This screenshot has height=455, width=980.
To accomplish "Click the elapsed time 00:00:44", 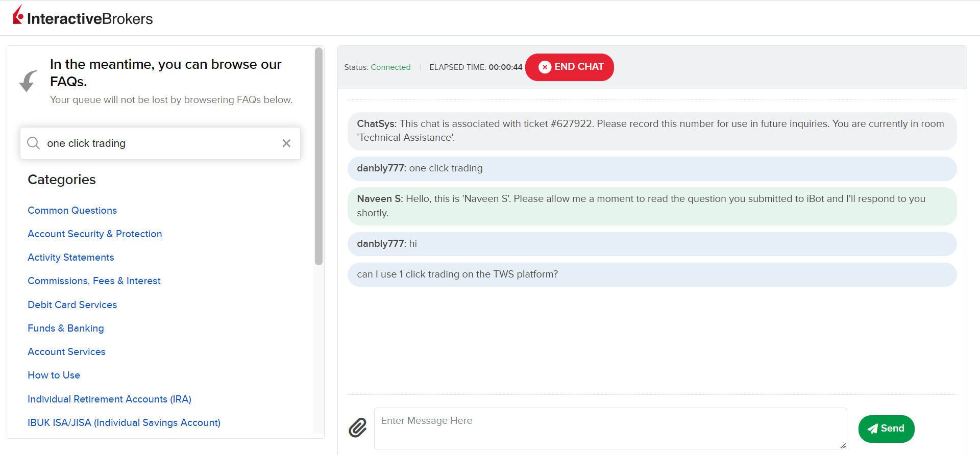I will click(505, 67).
